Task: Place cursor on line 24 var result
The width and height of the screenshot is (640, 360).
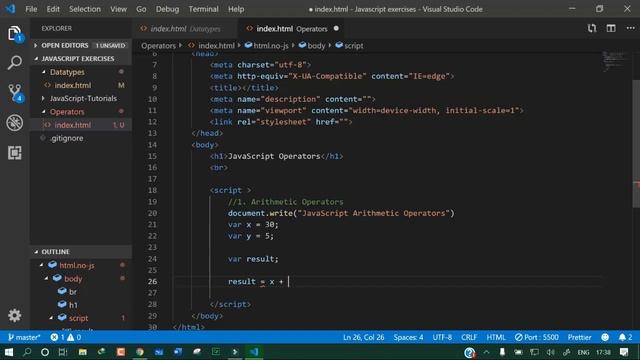Action: [x=253, y=259]
